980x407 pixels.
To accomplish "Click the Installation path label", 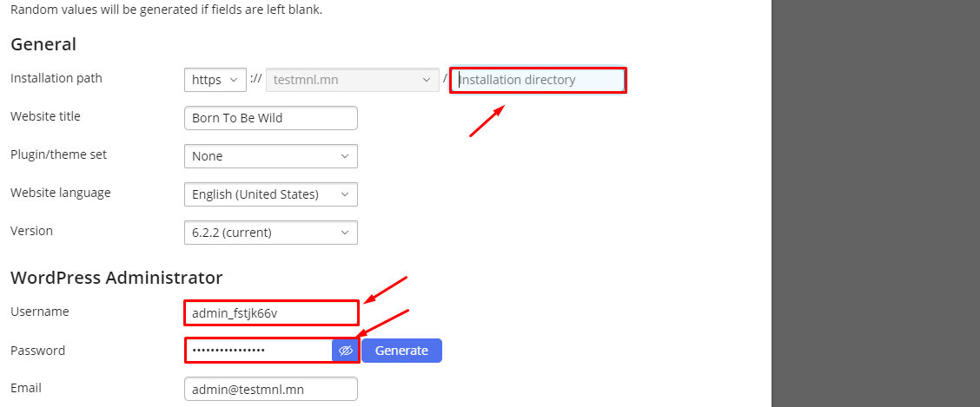I will coord(56,79).
